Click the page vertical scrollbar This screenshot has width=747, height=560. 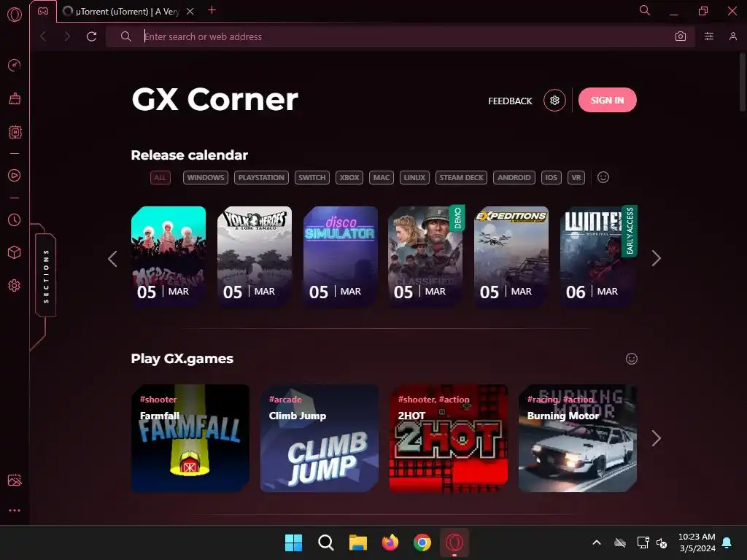point(742,82)
